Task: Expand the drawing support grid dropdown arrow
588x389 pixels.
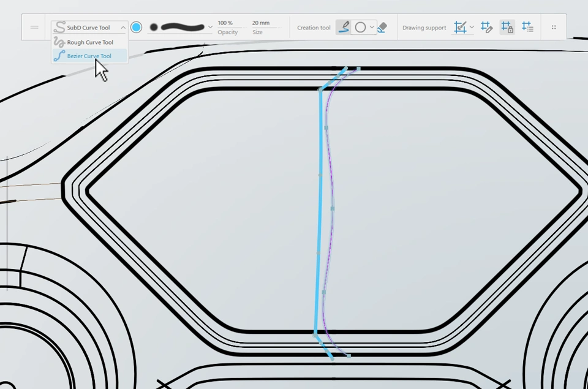Action: (x=472, y=27)
